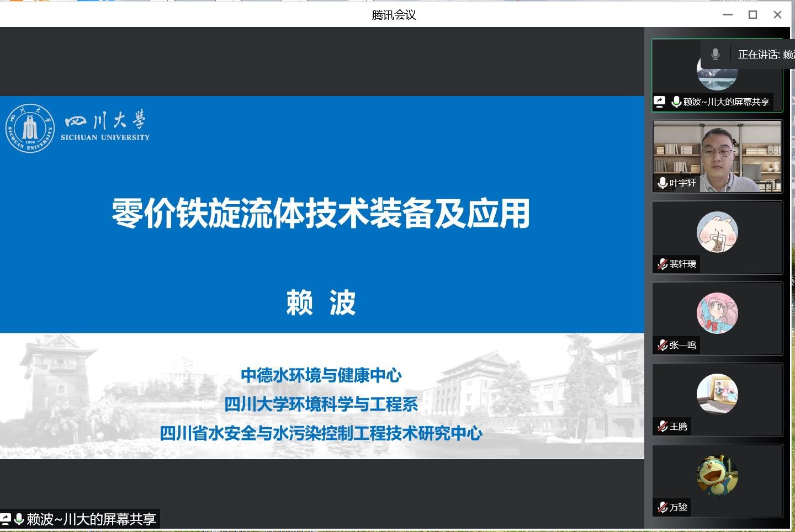Click the muted microphone icon beside 万骏

point(662,507)
